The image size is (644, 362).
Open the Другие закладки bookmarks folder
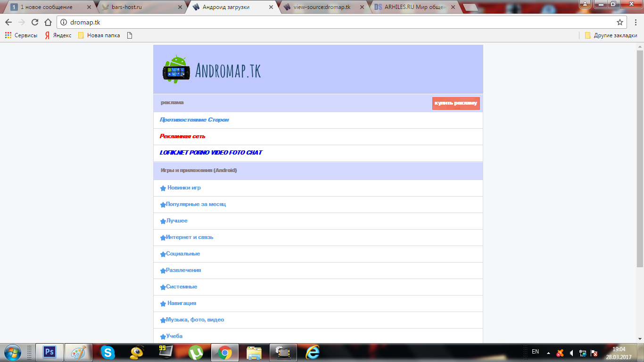click(611, 35)
